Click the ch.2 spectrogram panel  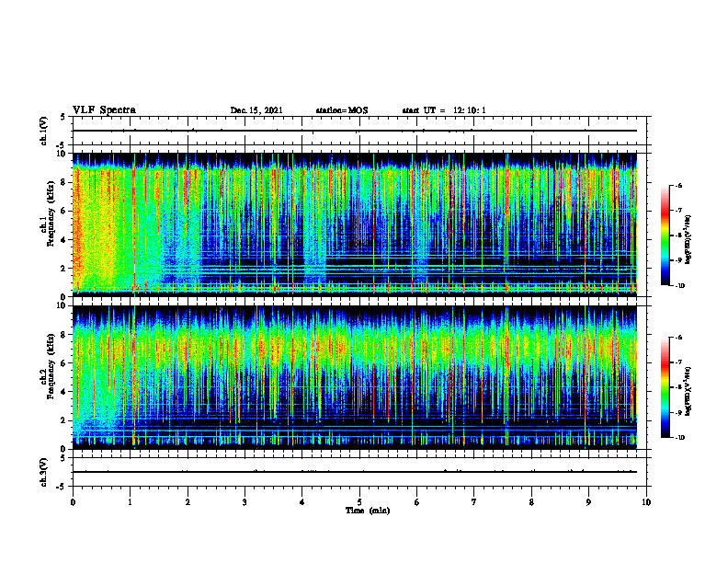pos(355,377)
